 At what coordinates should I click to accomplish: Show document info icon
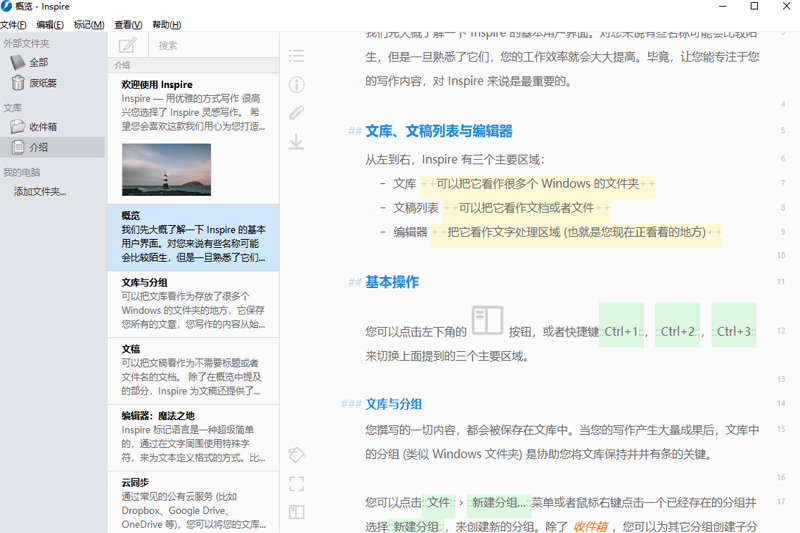[296, 84]
